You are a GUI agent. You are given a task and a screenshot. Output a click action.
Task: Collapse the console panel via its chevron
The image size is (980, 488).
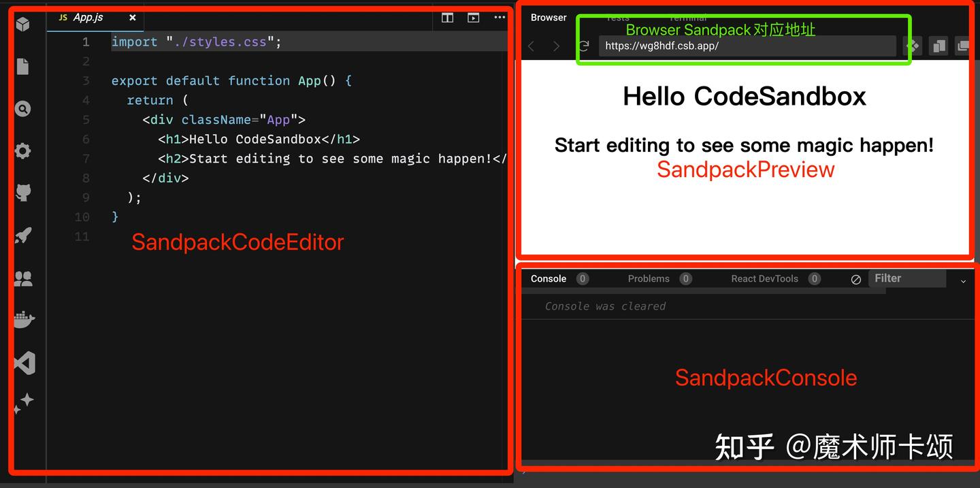coord(963,280)
